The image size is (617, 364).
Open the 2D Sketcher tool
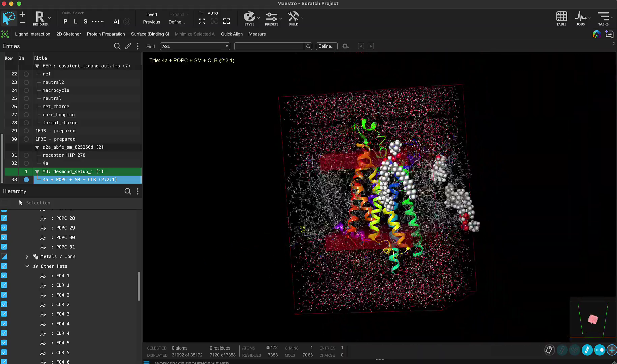click(x=68, y=34)
